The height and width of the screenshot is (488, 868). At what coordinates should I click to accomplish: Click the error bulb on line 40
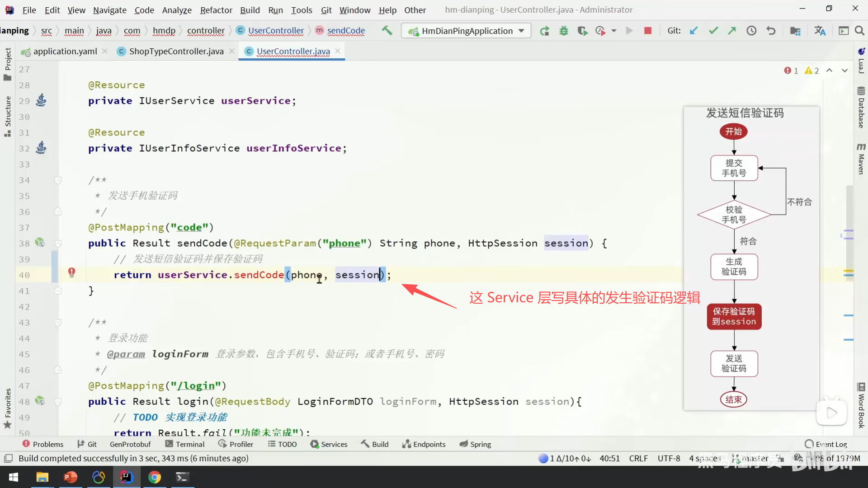coord(71,272)
